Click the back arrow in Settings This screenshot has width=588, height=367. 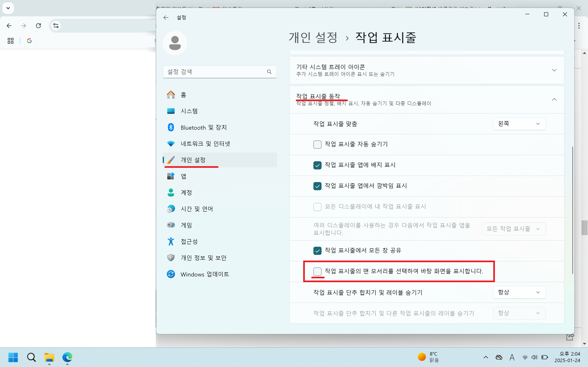tap(166, 17)
